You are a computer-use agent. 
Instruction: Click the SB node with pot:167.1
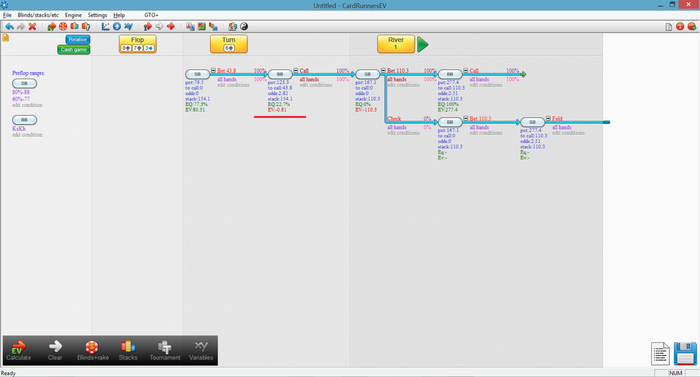pos(367,74)
